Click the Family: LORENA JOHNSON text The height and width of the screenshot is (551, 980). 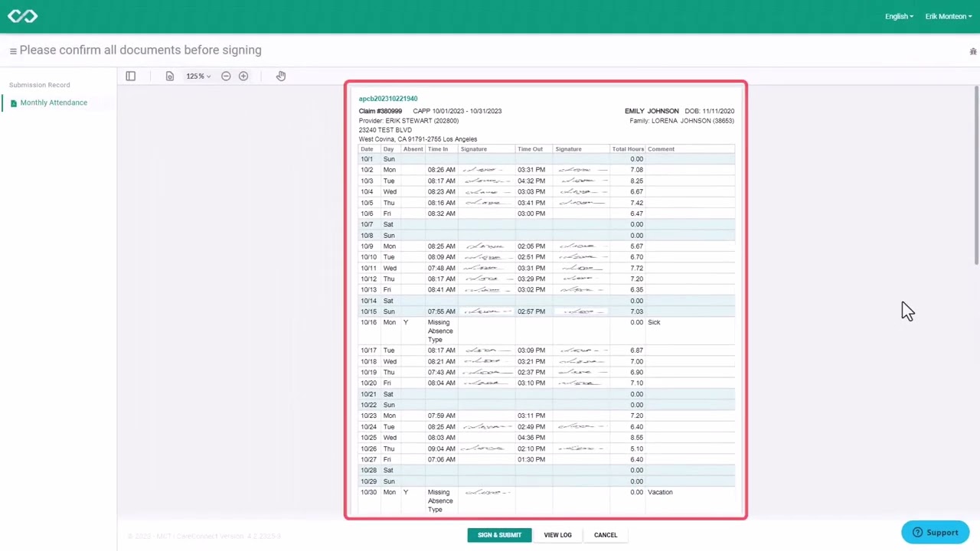click(x=681, y=121)
